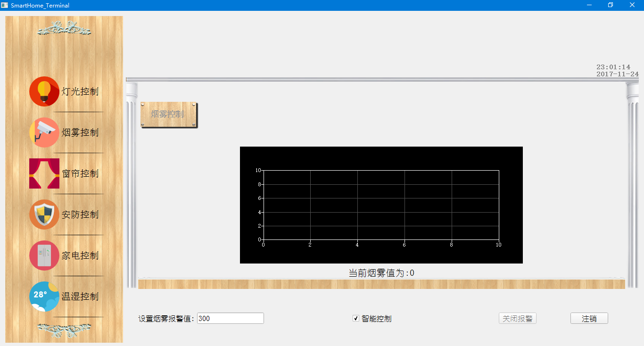Click the security camera smoke control icon

44,132
